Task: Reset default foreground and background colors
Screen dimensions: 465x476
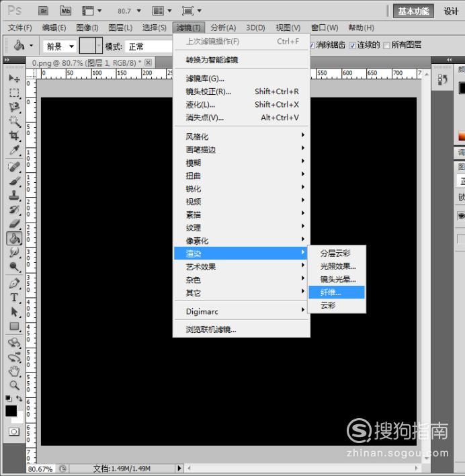Action: pyautogui.click(x=9, y=398)
